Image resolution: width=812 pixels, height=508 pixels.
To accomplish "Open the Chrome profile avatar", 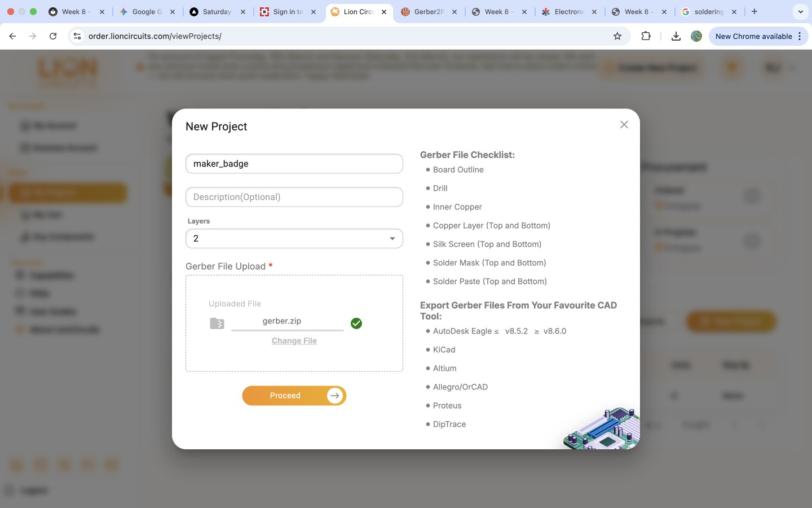I will (x=696, y=36).
